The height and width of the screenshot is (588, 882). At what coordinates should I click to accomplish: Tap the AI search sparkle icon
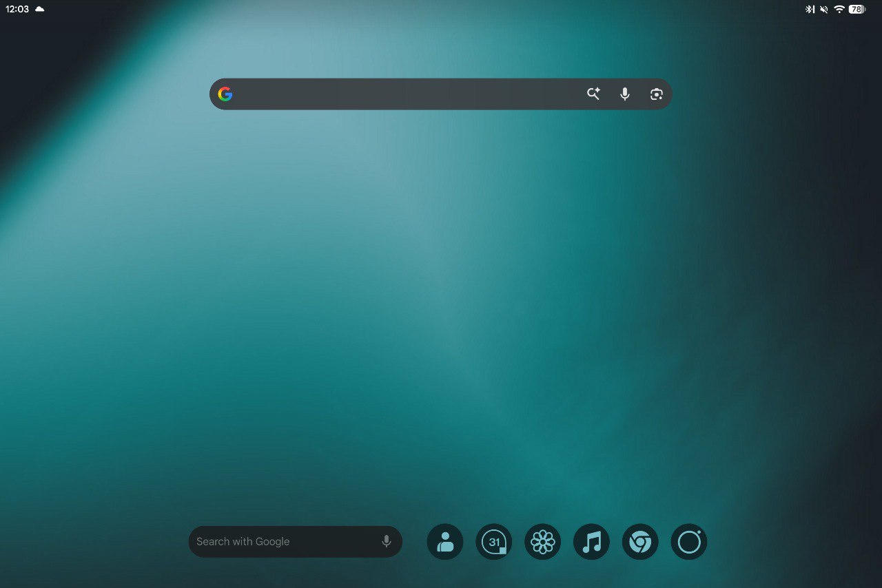click(593, 94)
